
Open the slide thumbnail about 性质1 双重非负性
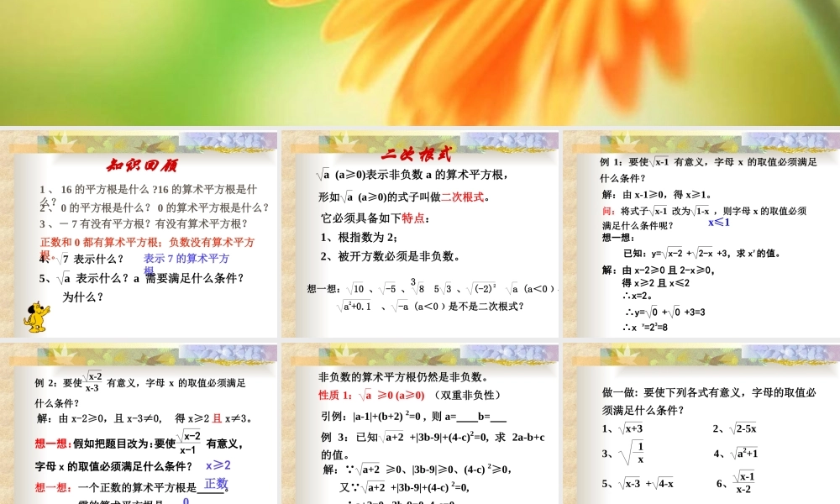(x=420, y=423)
